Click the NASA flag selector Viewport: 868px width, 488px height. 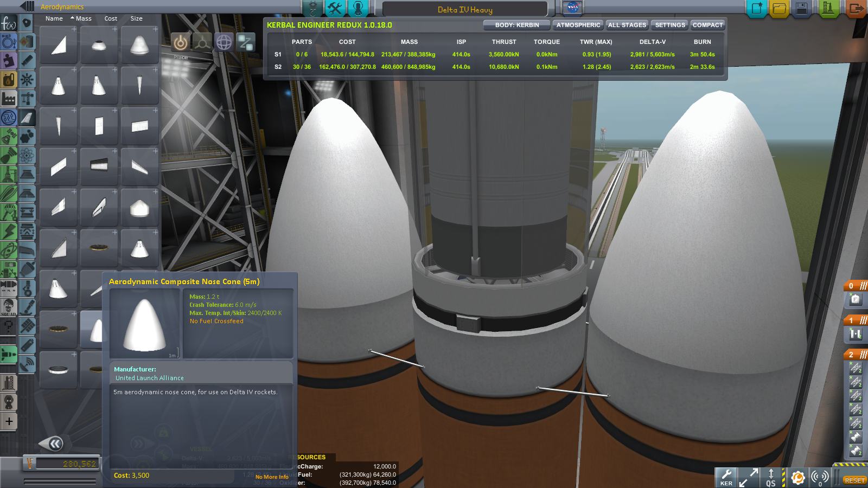[572, 8]
